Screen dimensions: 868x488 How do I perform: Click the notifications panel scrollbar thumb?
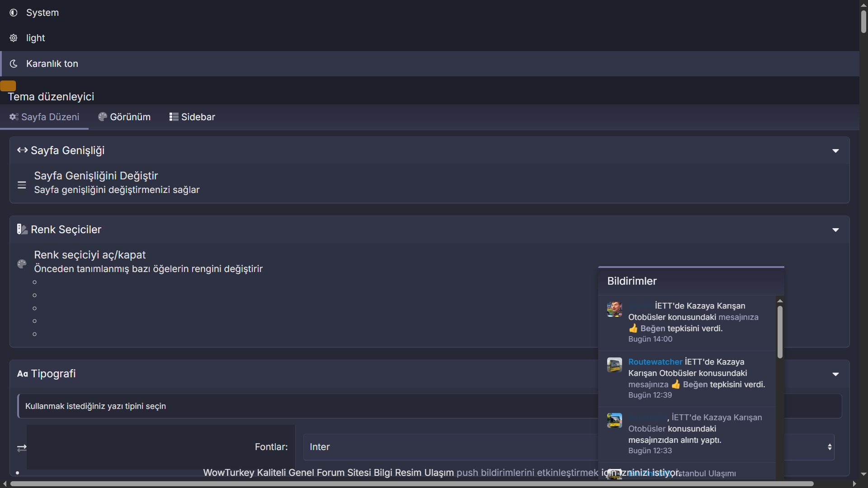click(x=780, y=332)
